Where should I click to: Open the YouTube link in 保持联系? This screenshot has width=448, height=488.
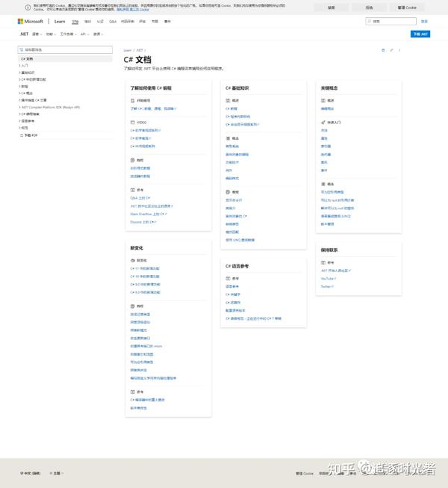(x=329, y=279)
